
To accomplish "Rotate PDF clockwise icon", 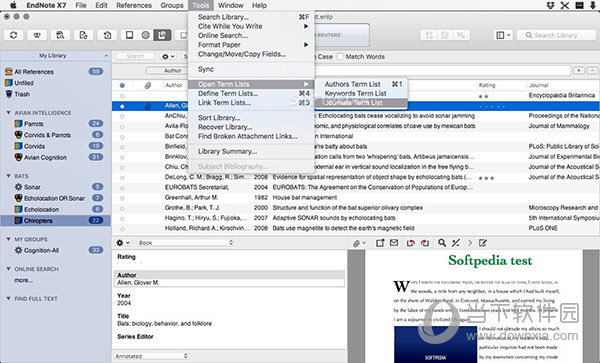I will point(425,243).
